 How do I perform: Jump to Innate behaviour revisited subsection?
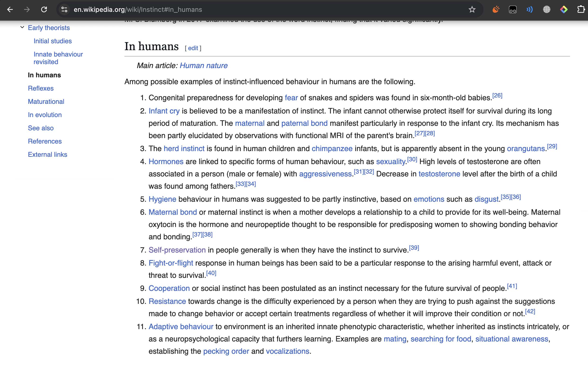pos(58,58)
